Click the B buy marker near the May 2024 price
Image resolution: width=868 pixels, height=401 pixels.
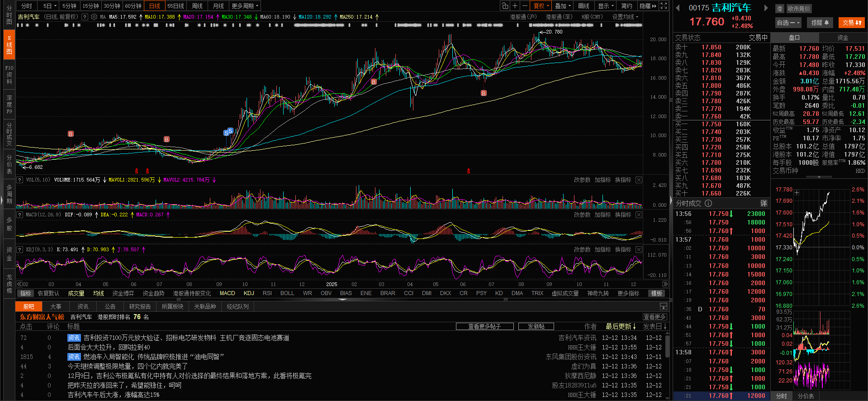pyautogui.click(x=71, y=134)
